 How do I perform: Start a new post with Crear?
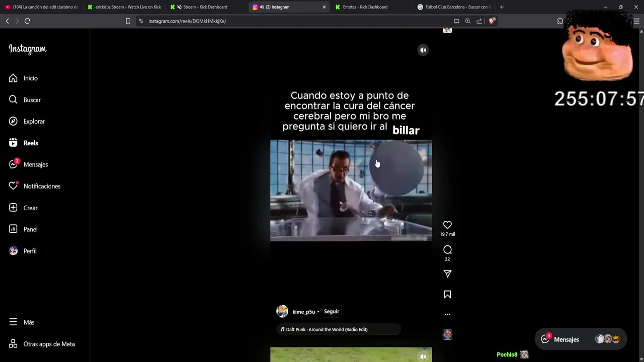[23, 208]
